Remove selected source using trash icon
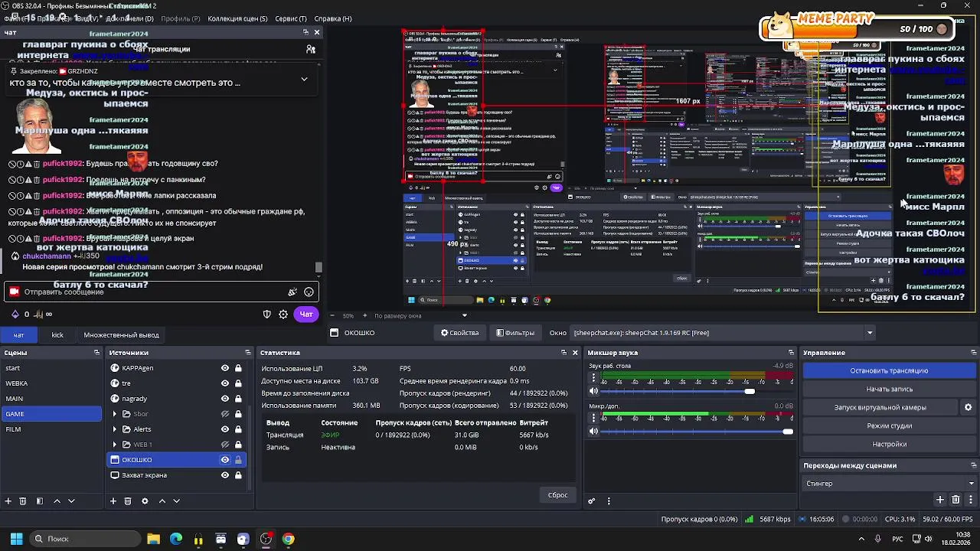The height and width of the screenshot is (551, 980). [x=127, y=500]
